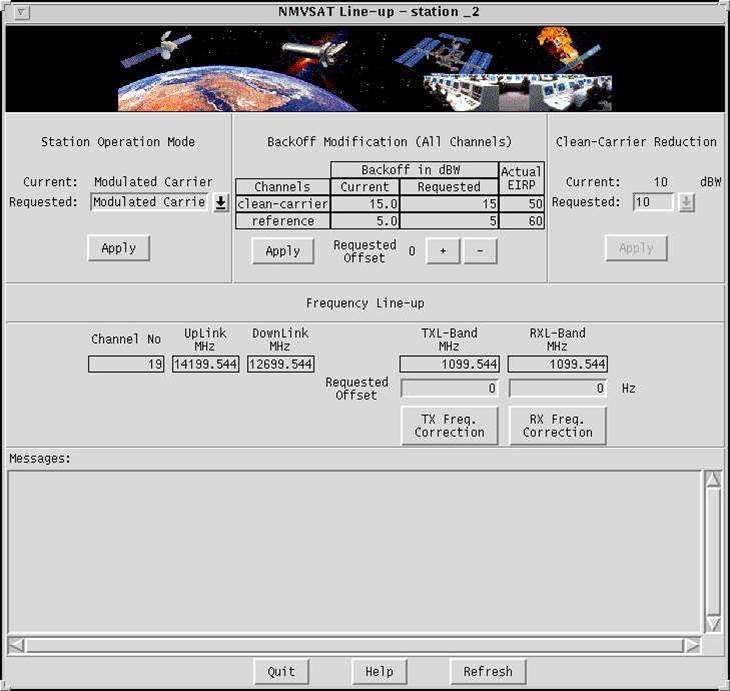Click the Actual EIRP column header
Screen dimensions: 730x691
pos(521,179)
